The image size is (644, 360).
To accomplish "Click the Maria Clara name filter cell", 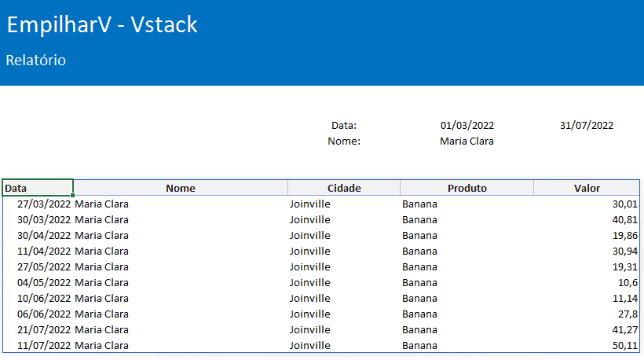I will (x=467, y=141).
